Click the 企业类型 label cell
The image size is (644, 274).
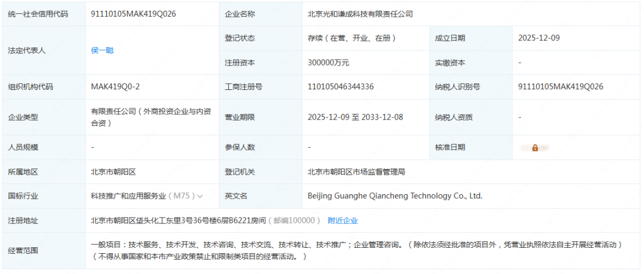[x=44, y=117]
